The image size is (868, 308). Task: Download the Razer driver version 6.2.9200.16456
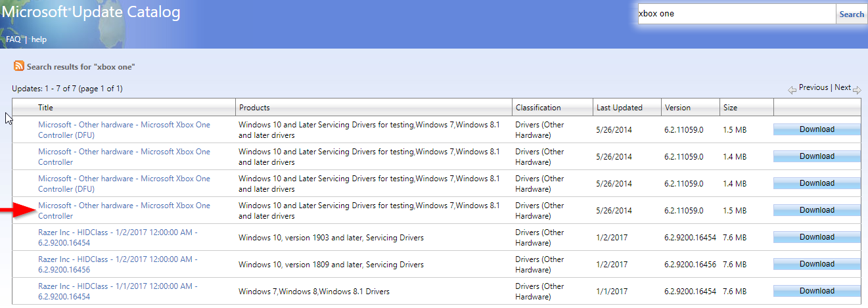point(817,264)
